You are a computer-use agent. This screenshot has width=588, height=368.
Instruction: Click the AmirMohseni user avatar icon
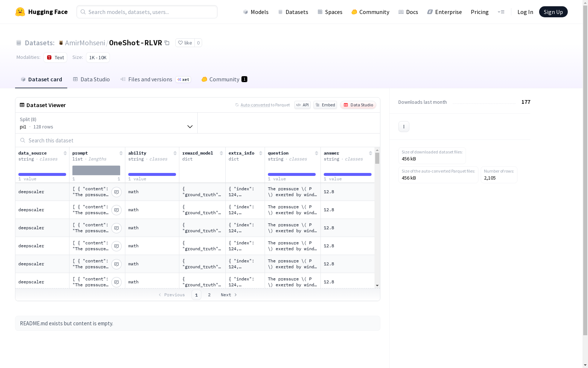tap(61, 43)
